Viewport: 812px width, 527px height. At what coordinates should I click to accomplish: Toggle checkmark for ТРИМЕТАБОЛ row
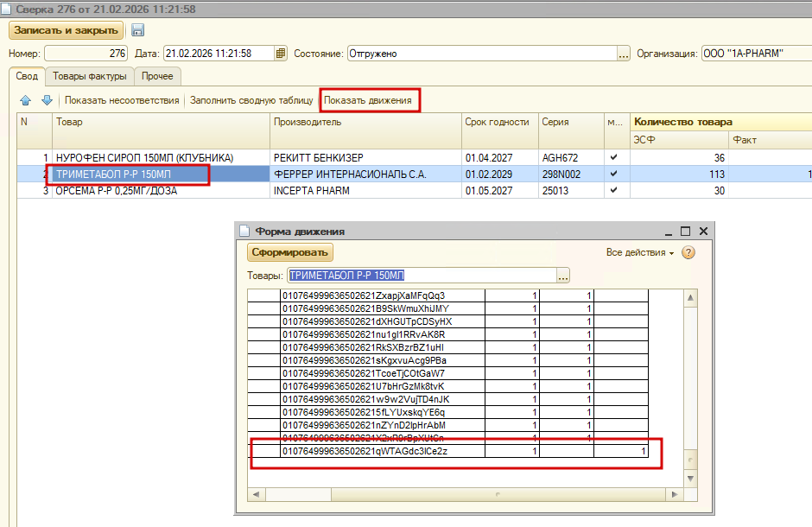coord(613,175)
